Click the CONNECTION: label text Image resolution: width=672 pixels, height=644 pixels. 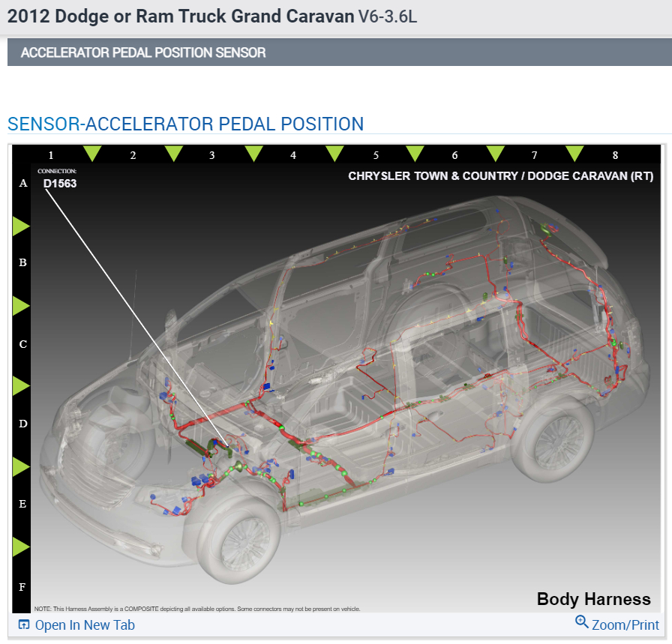point(57,171)
